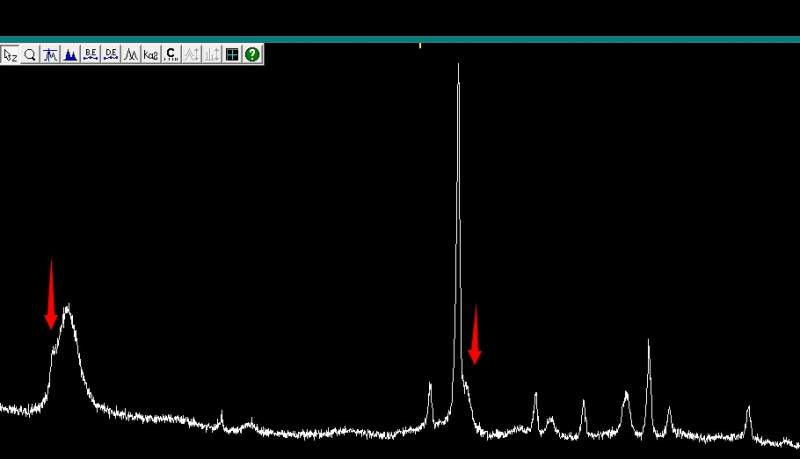Select the blue filled peaks tool
The height and width of the screenshot is (459, 800).
click(x=70, y=55)
